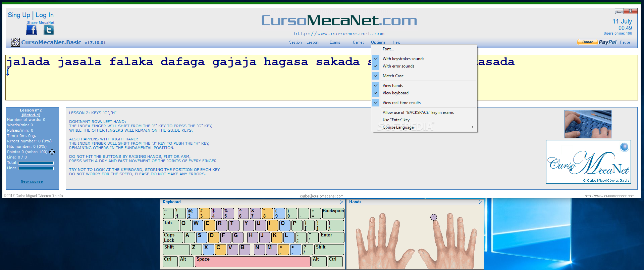Click the Line progress bar
The width and height of the screenshot is (644, 270).
click(x=36, y=168)
